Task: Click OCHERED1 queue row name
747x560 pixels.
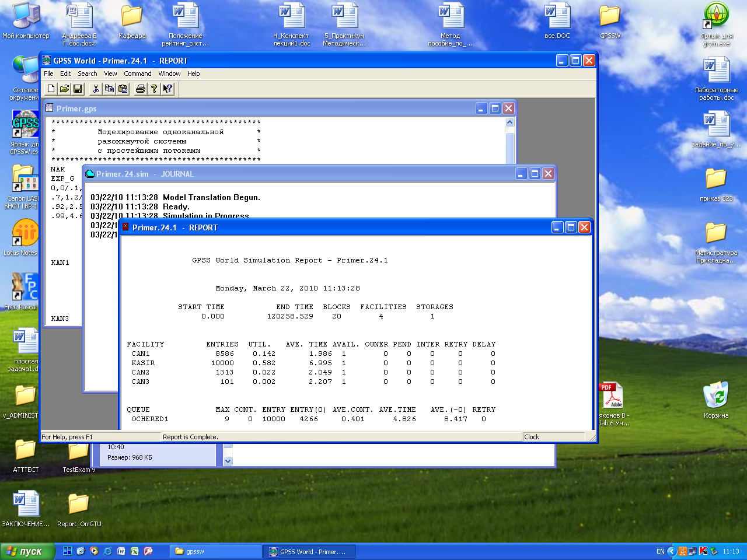Action: point(150,419)
